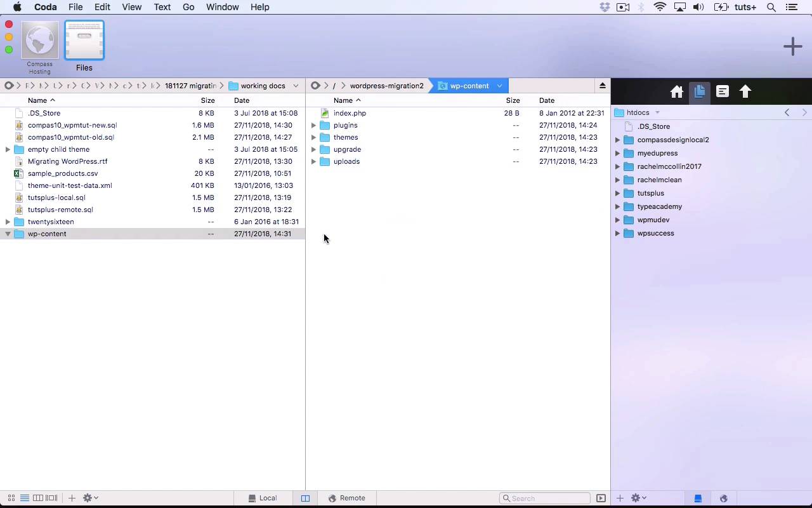This screenshot has height=508, width=812.
Task: Open the Text menu
Action: 162,7
